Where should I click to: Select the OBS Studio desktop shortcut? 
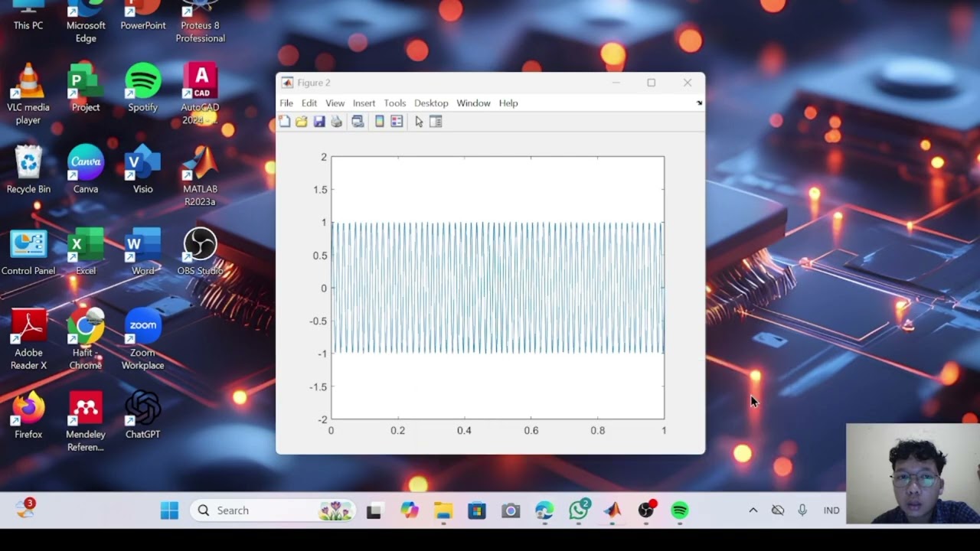pyautogui.click(x=201, y=252)
